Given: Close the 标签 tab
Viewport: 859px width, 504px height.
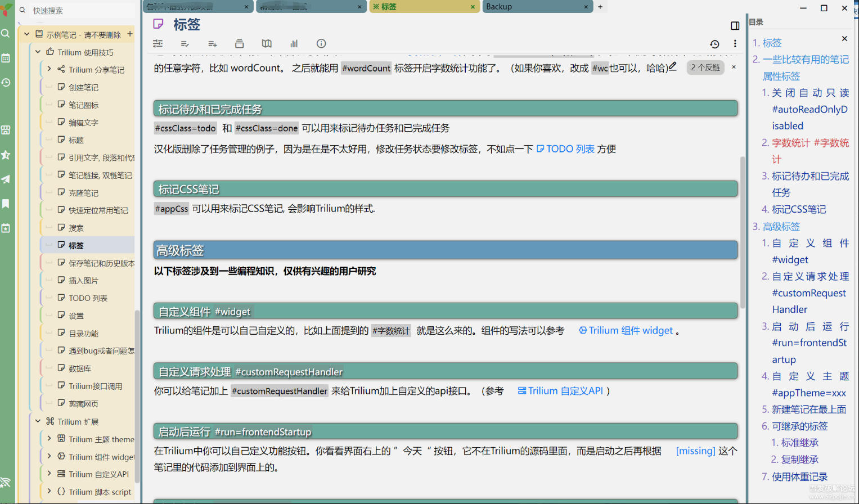Looking at the screenshot, I should tap(473, 7).
